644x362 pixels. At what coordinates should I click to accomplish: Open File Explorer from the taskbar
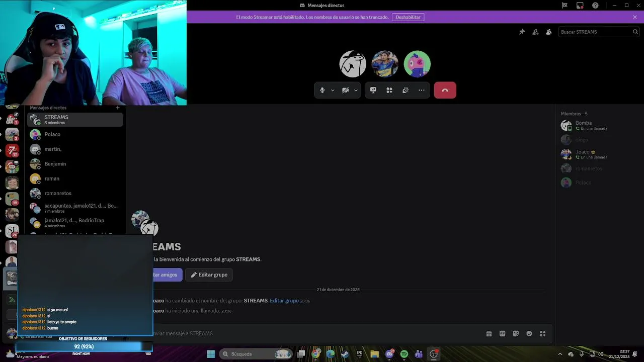[x=374, y=354]
